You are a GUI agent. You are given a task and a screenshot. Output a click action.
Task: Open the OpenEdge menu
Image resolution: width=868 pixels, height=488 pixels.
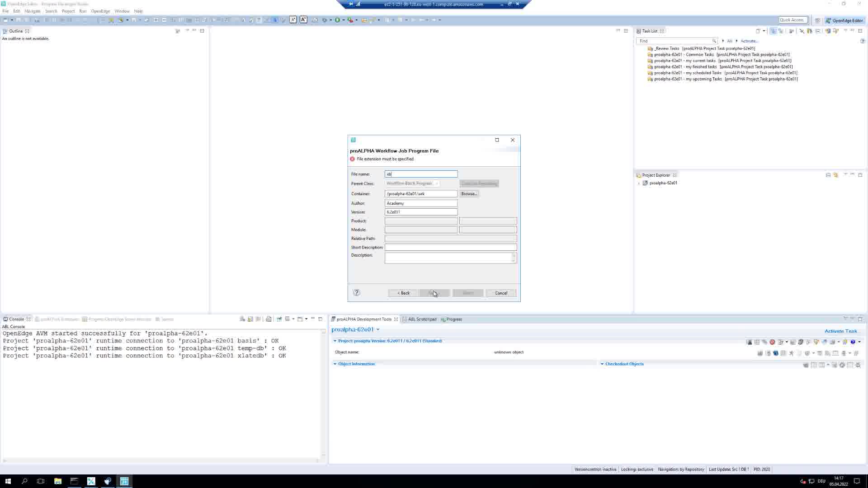coord(100,11)
